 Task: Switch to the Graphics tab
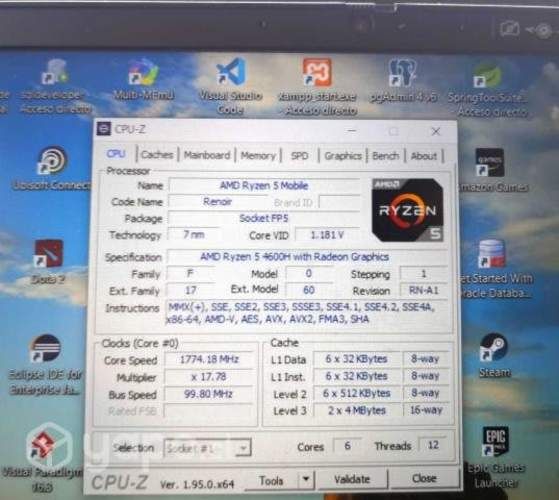tap(343, 156)
